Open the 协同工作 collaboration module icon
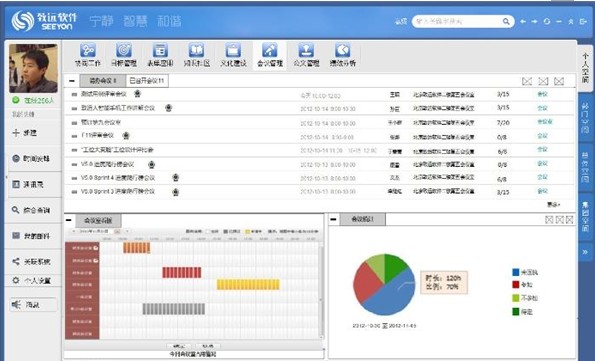This screenshot has height=361, width=595. pos(88,50)
